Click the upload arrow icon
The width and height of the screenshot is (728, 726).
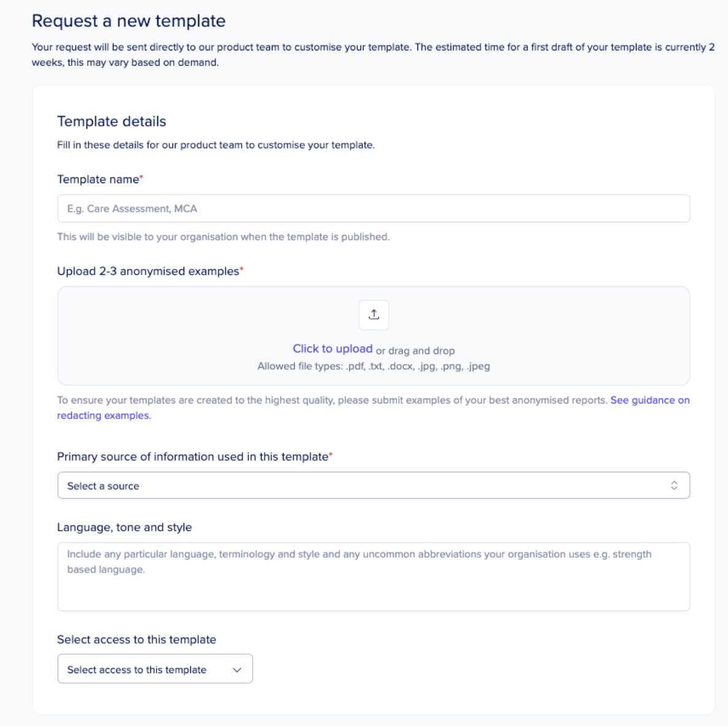(374, 315)
